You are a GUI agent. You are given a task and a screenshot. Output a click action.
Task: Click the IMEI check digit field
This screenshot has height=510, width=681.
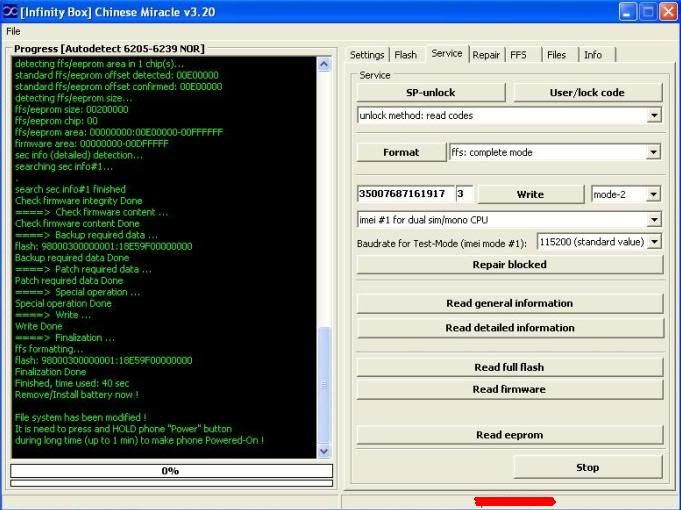(x=464, y=194)
